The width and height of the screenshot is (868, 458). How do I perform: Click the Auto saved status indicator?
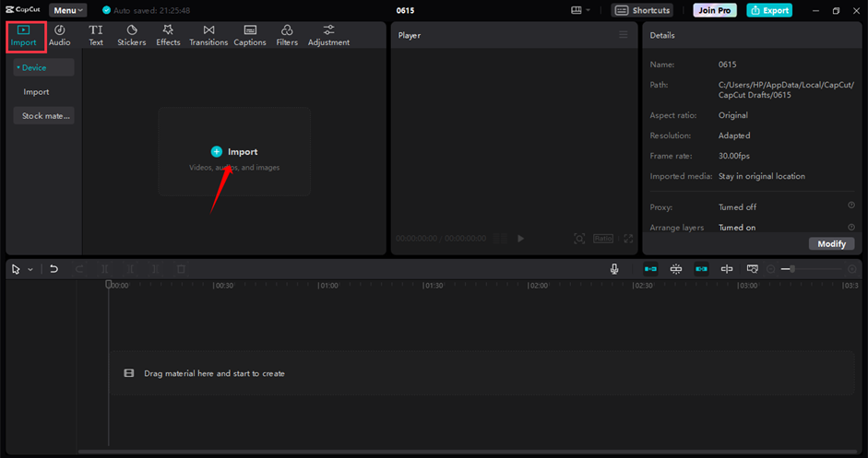(147, 10)
